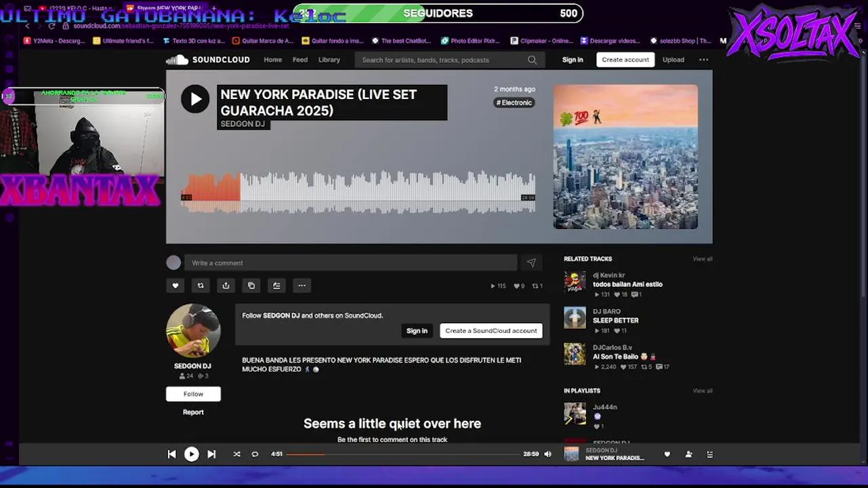Image resolution: width=868 pixels, height=488 pixels.
Task: Click the DJCarlos B.v track thumbnail
Action: [575, 354]
